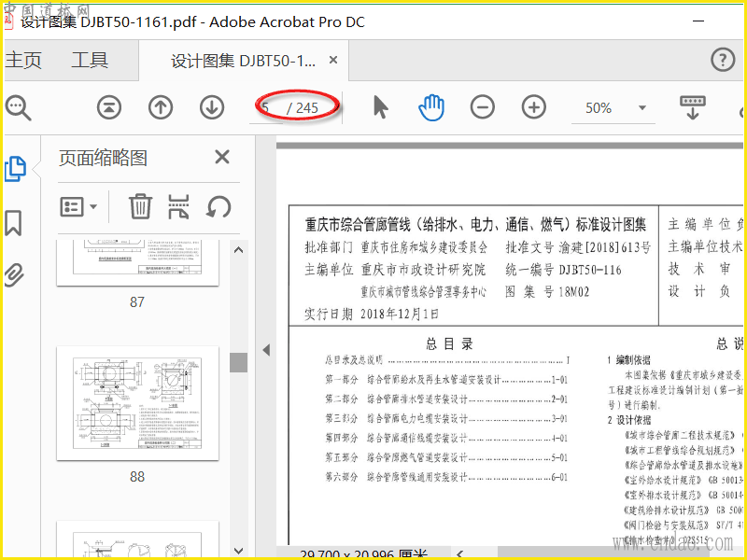Click the horizontal scroll left arrow

point(459,553)
